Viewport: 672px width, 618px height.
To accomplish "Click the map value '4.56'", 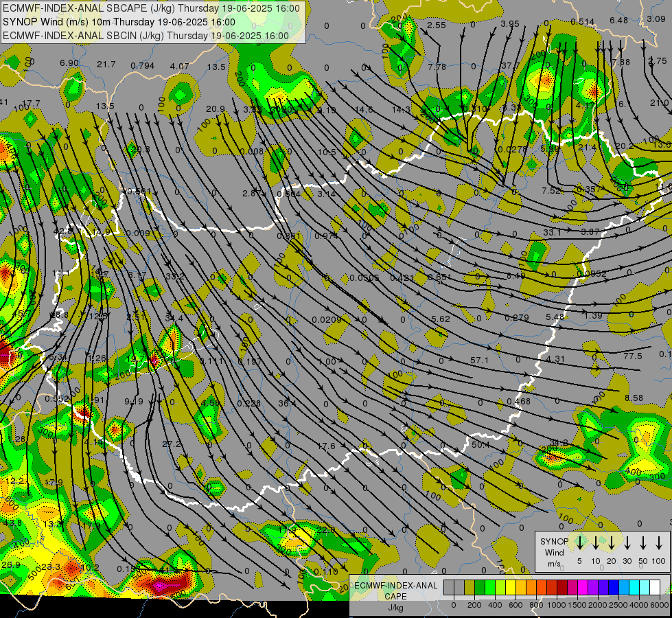I will tap(210, 402).
